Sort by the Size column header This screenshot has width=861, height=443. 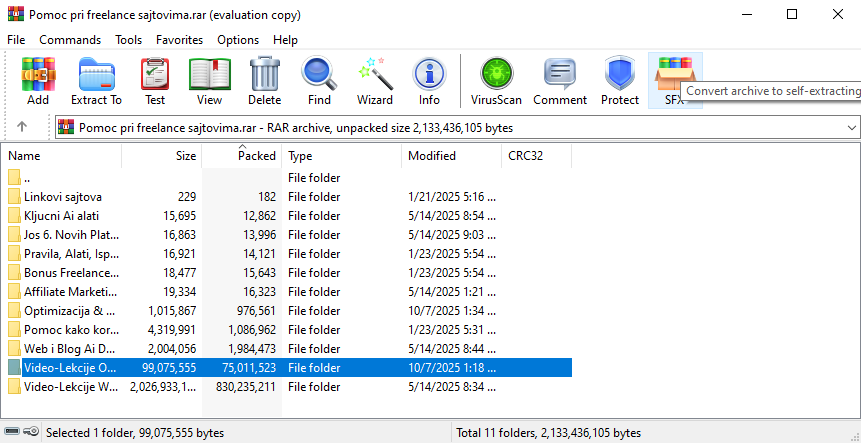[161, 155]
